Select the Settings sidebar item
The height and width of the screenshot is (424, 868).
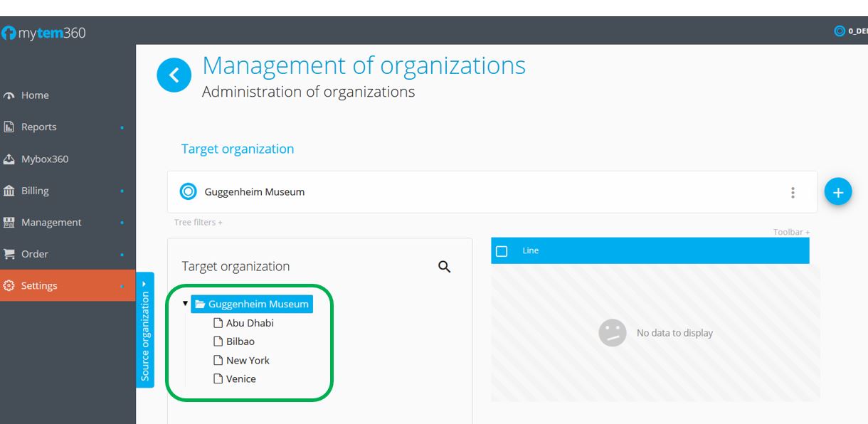click(68, 285)
